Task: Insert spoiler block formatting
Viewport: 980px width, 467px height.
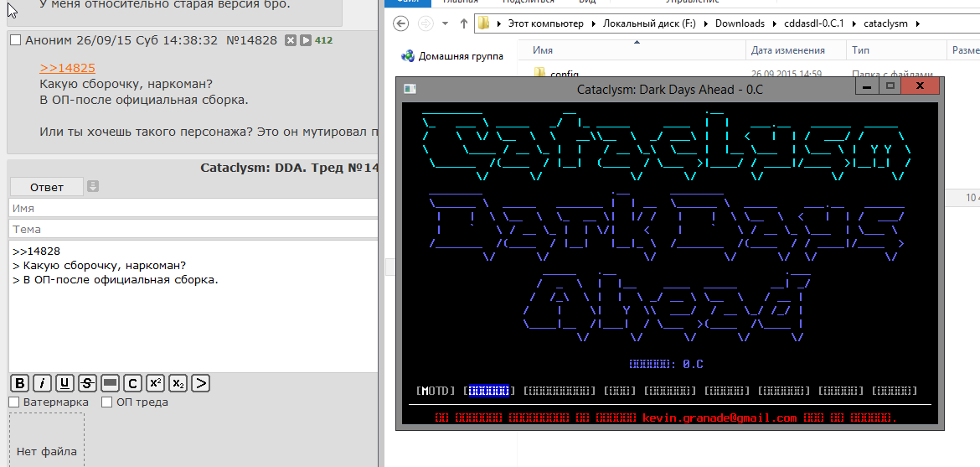Action: [110, 383]
